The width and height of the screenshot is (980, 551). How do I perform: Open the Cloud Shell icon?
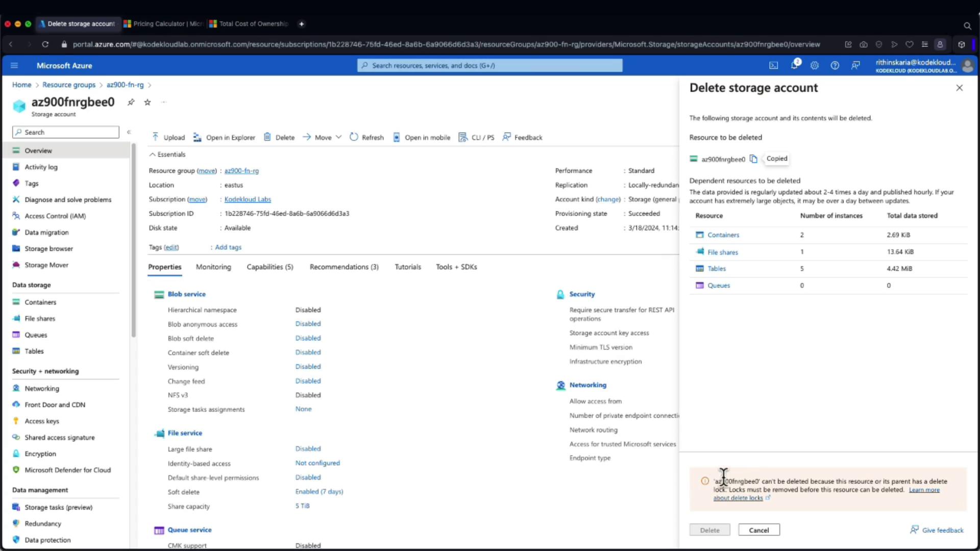tap(774, 65)
